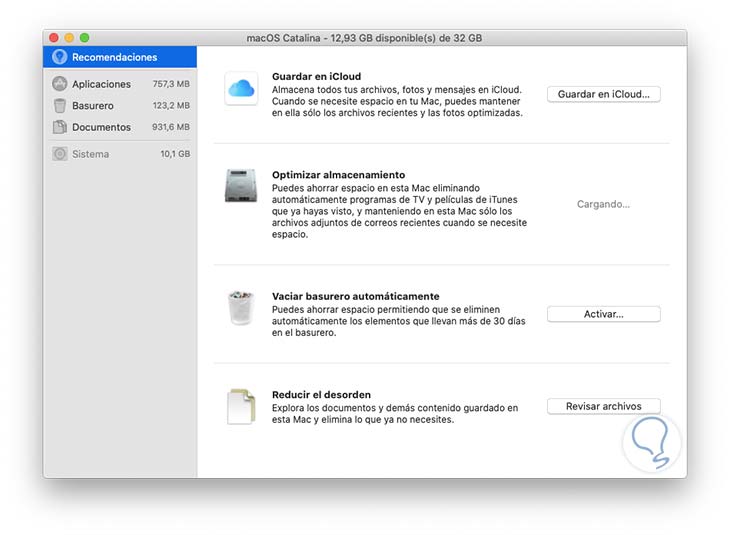This screenshot has height=535, width=730.
Task: Click the Vaciar basurero automáticamente heading
Action: pos(356,296)
